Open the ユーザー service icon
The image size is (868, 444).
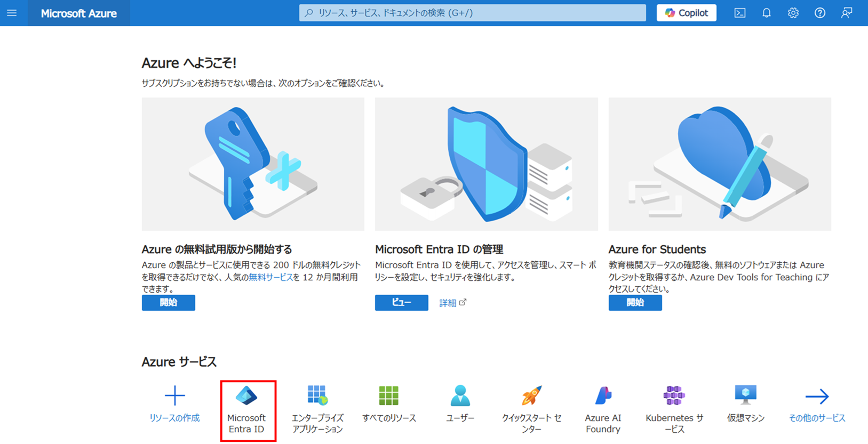pyautogui.click(x=460, y=395)
